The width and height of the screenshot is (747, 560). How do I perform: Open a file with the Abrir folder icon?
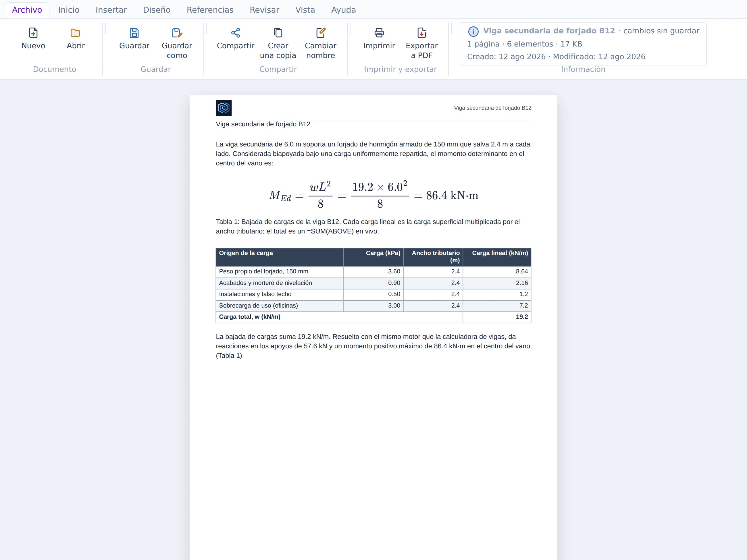point(75,33)
